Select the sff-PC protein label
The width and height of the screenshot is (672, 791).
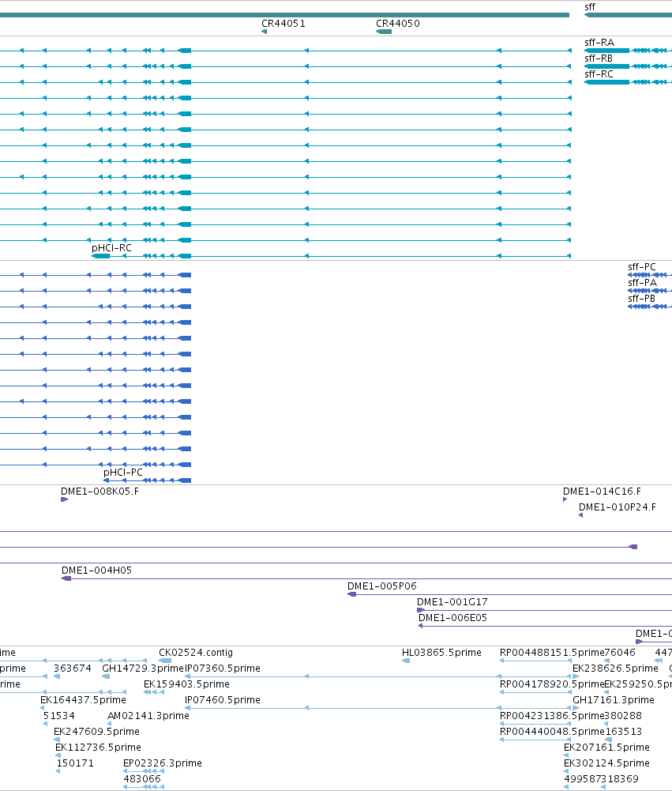(x=642, y=267)
